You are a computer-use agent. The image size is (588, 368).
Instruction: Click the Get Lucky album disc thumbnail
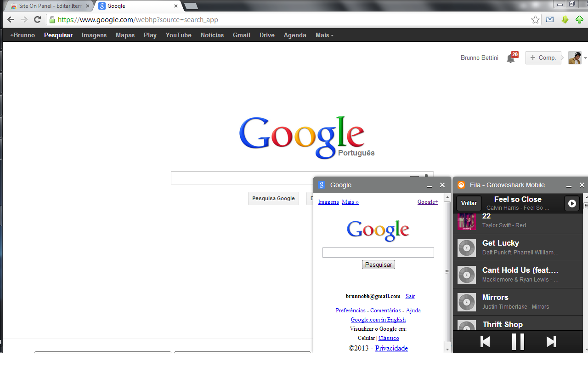467,248
